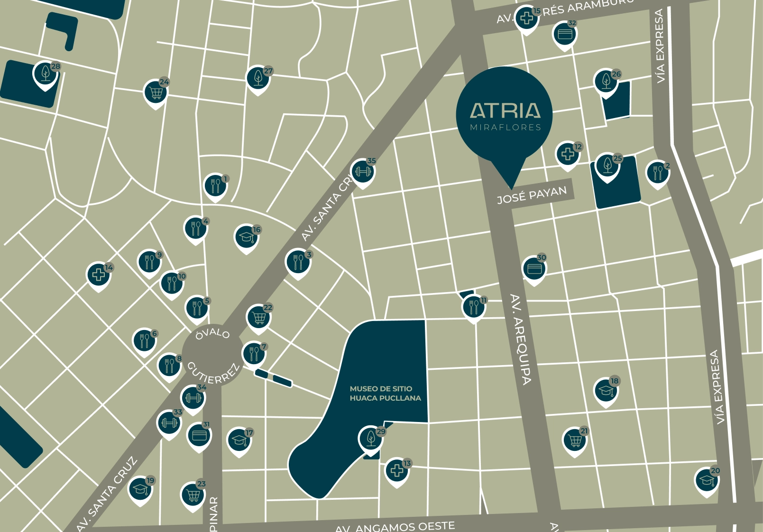Select shopping cart marker number 23
Image resolution: width=763 pixels, height=532 pixels.
[193, 495]
